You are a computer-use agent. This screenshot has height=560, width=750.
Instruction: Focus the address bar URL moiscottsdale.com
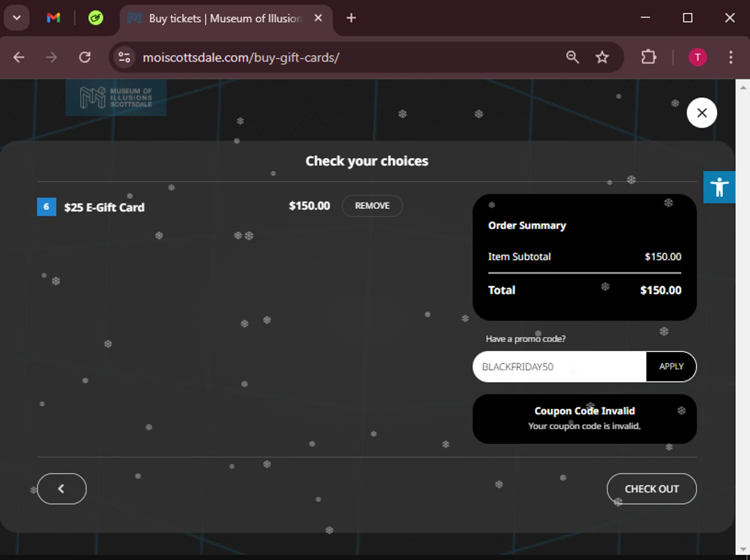click(x=241, y=57)
